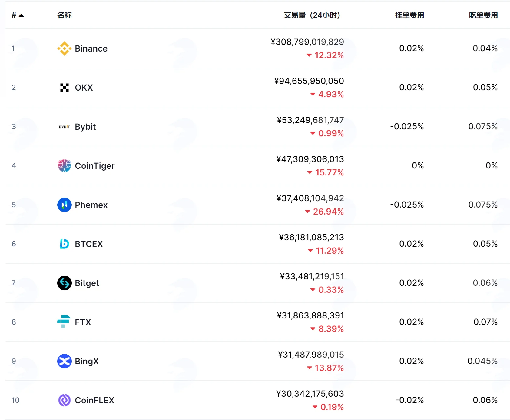Click the FTX logo icon
510x420 pixels.
click(x=64, y=322)
